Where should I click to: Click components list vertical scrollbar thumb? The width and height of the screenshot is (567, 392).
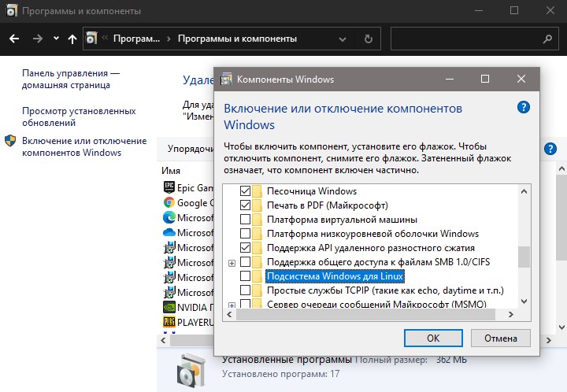tap(524, 257)
